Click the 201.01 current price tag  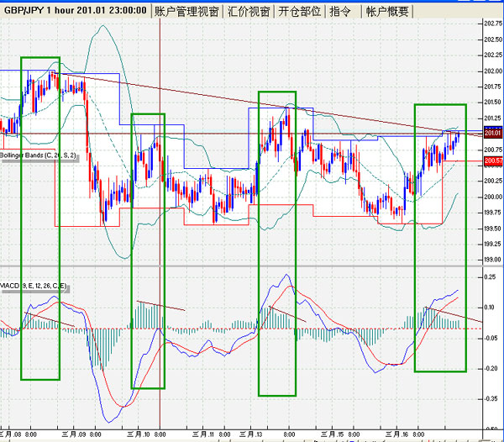pyautogui.click(x=493, y=133)
